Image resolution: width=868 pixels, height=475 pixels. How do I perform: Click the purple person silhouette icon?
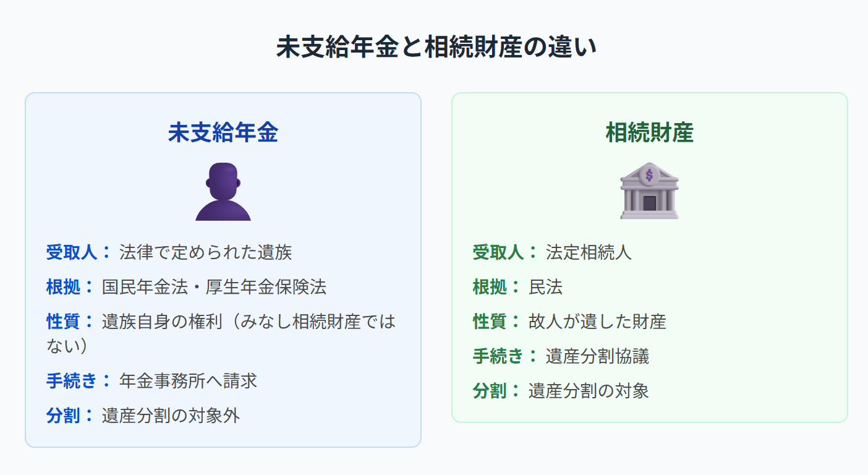223,191
